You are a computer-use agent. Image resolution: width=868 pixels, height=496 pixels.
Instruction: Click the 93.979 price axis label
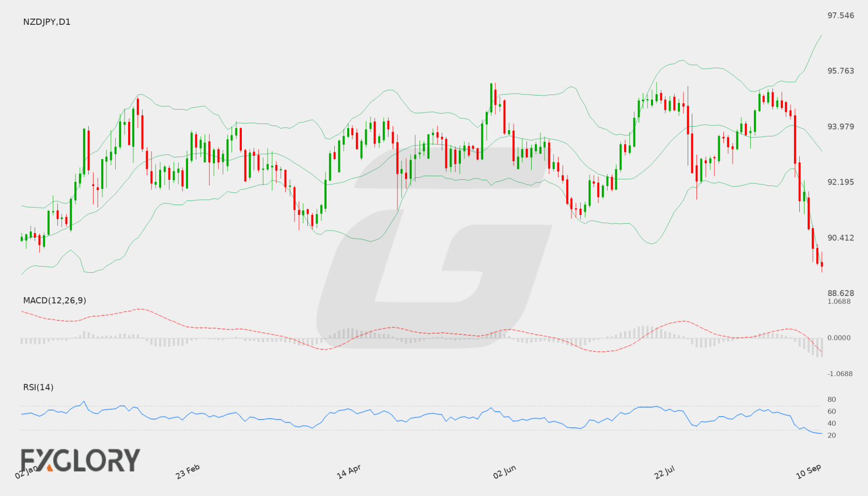coord(841,127)
